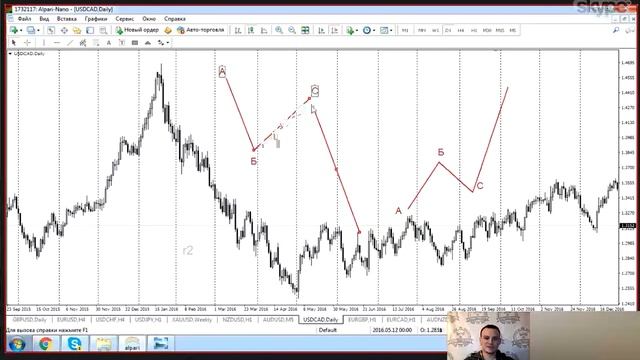The width and height of the screenshot is (640, 360).
Task: Open the Indicators list icon
Action: point(350,30)
